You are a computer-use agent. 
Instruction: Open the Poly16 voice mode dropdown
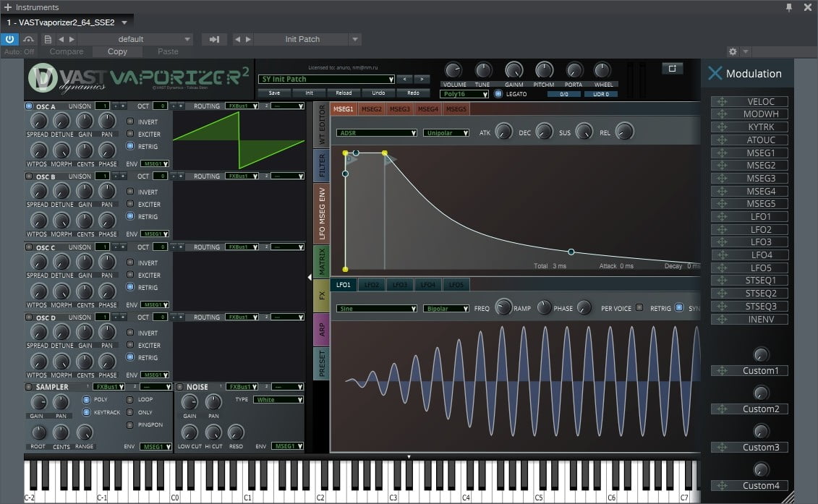(x=464, y=94)
